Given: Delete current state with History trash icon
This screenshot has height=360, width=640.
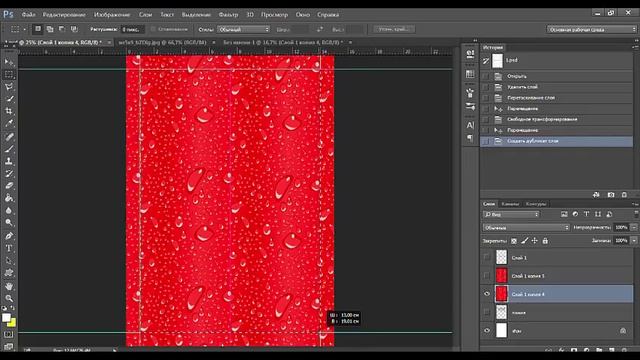Looking at the screenshot, I should click(624, 195).
